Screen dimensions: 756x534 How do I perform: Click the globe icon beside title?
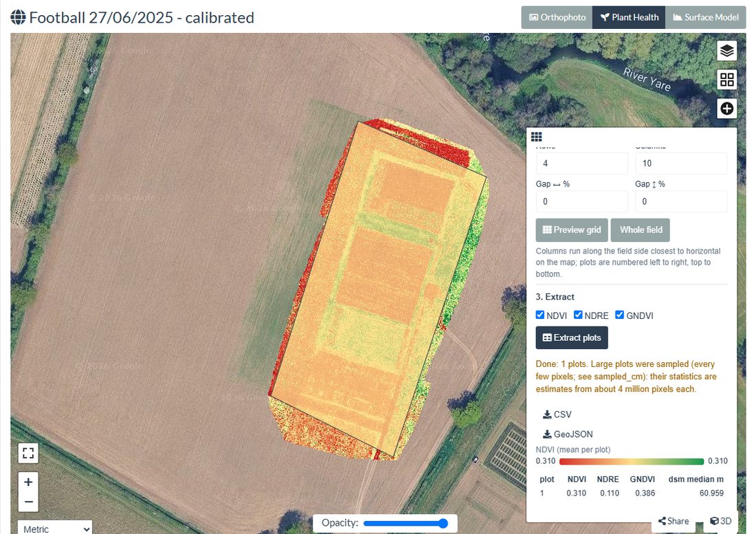18,17
